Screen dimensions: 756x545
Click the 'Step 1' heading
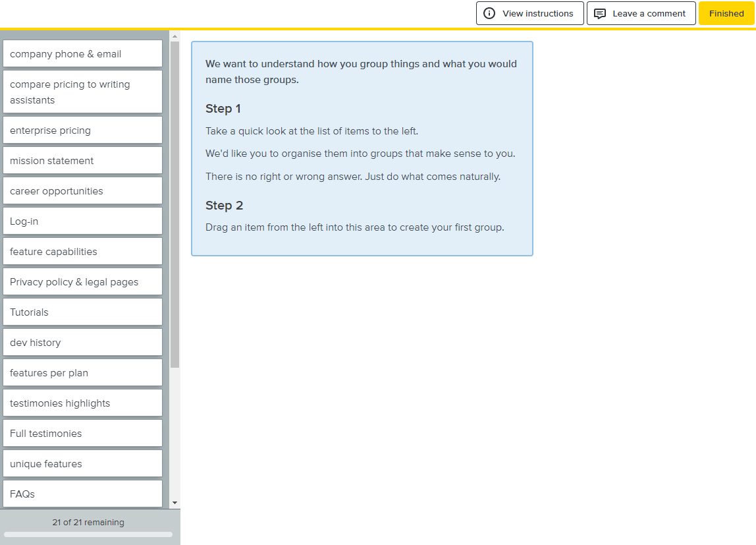pyautogui.click(x=223, y=109)
